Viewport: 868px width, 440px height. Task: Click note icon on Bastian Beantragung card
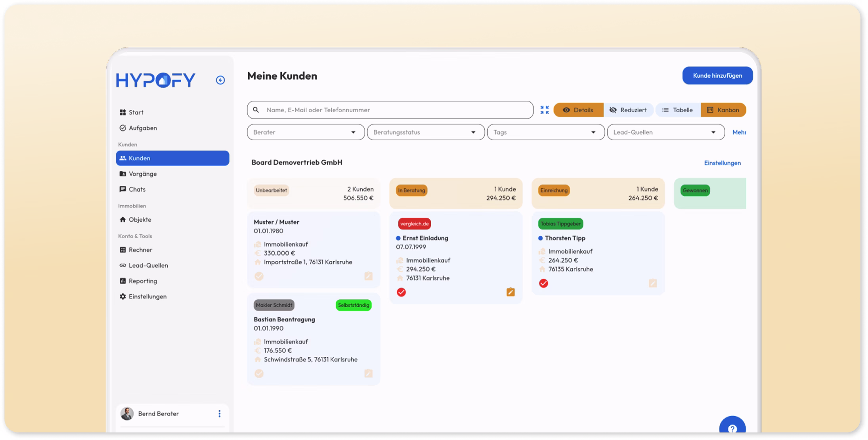(x=368, y=373)
